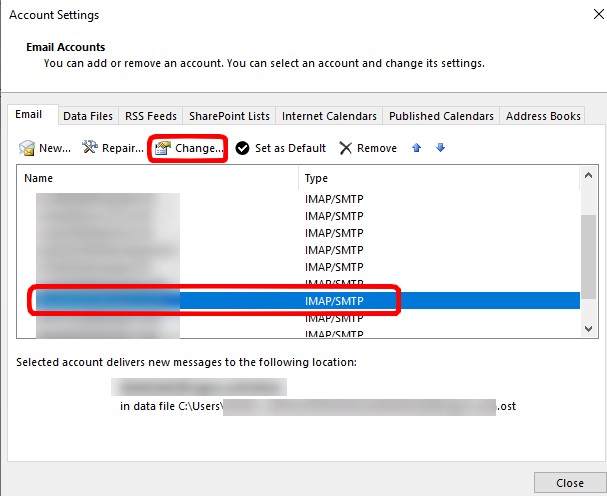Sort accounts by Name column header
Image resolution: width=607 pixels, height=496 pixels.
pyautogui.click(x=160, y=178)
